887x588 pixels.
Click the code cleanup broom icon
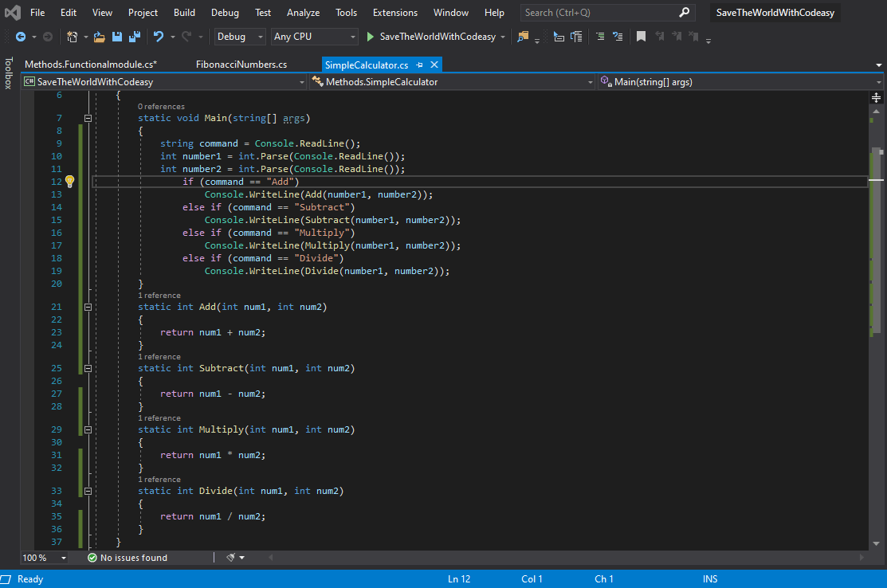pyautogui.click(x=231, y=558)
